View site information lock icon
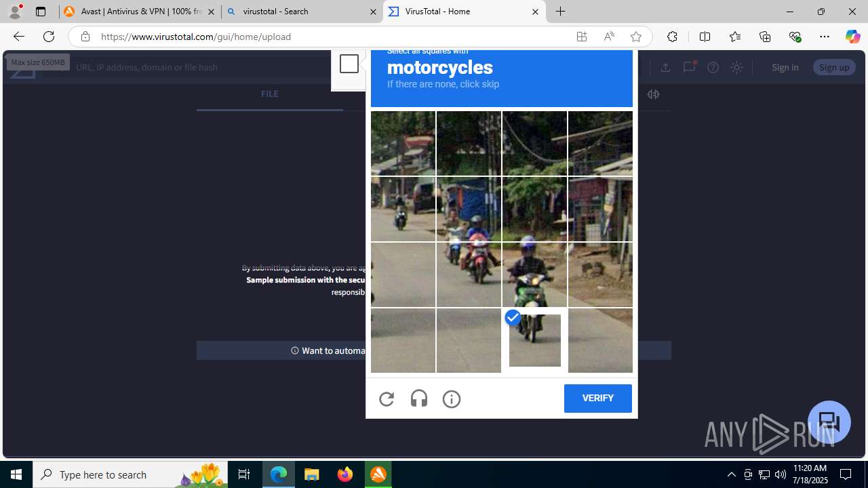Viewport: 868px width, 488px height. [x=85, y=37]
